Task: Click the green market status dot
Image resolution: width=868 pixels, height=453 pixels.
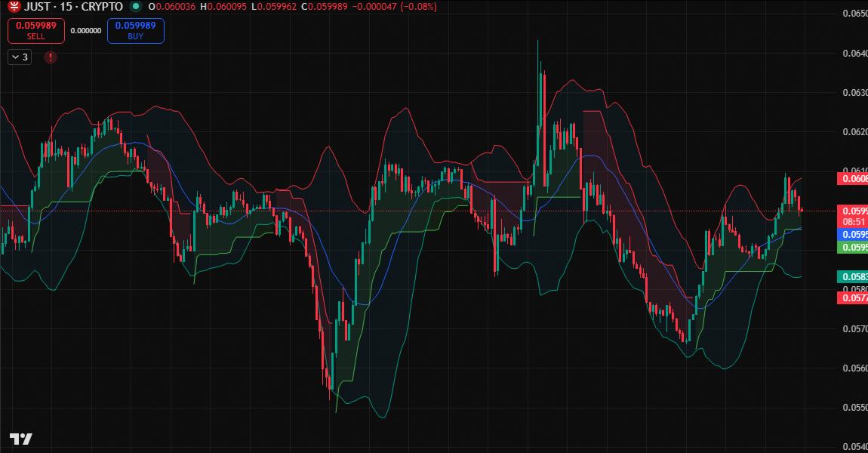Action: pos(135,7)
